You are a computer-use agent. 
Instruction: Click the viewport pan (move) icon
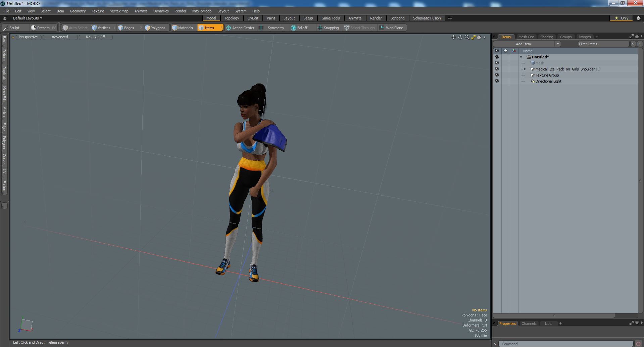tap(453, 37)
